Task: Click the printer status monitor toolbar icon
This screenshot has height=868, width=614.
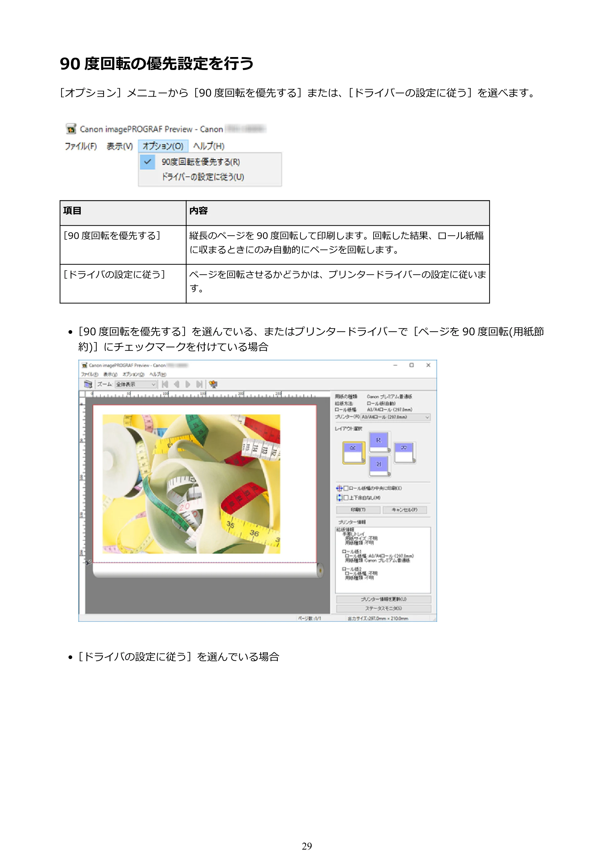Action: pos(213,384)
